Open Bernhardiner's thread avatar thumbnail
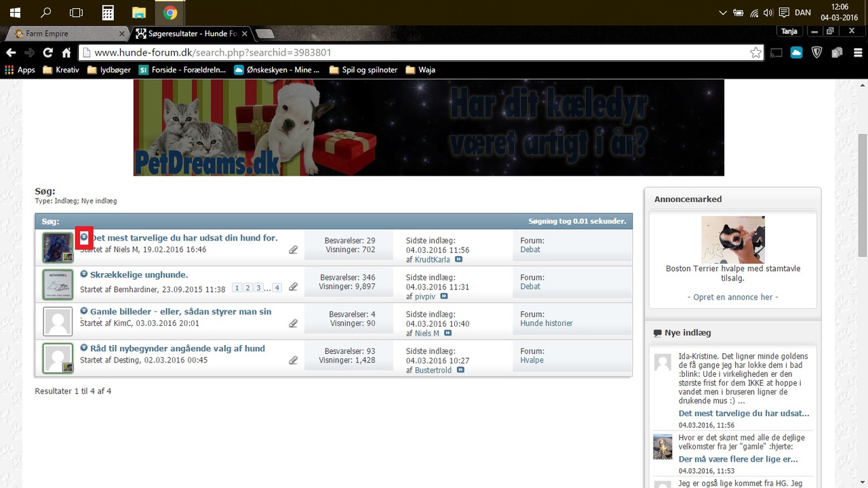 58,284
